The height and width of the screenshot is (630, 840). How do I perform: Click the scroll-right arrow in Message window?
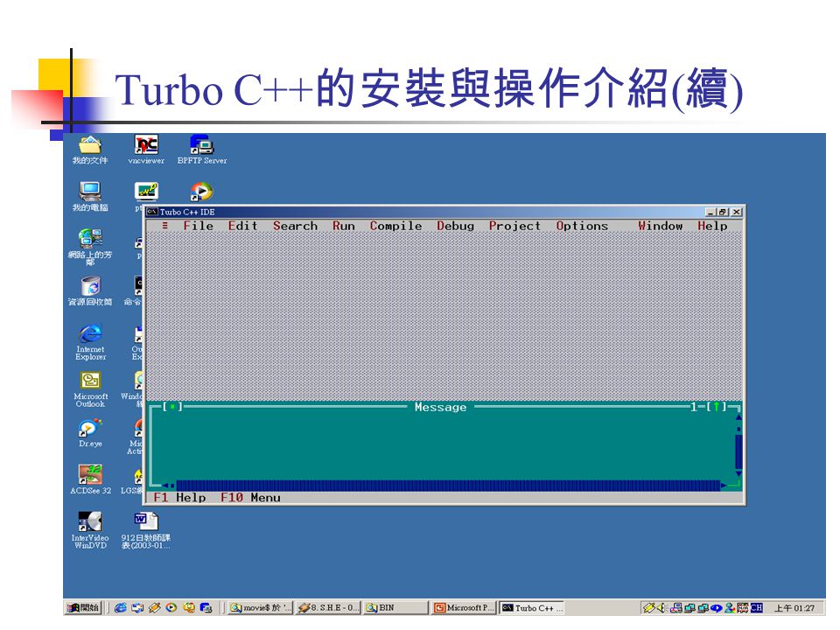click(724, 486)
